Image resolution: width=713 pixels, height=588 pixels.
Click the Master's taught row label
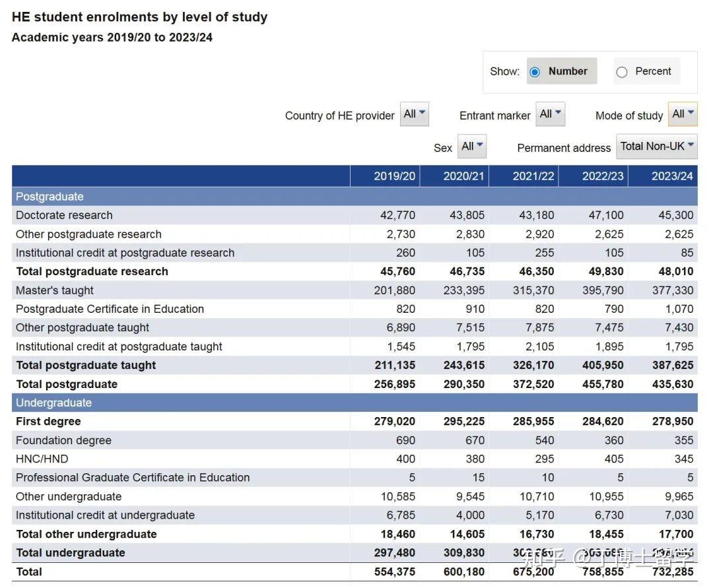(x=55, y=290)
